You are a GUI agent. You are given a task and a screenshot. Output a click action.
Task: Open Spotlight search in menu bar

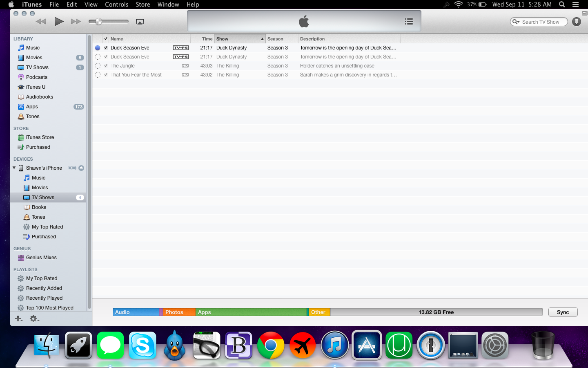pyautogui.click(x=562, y=4)
